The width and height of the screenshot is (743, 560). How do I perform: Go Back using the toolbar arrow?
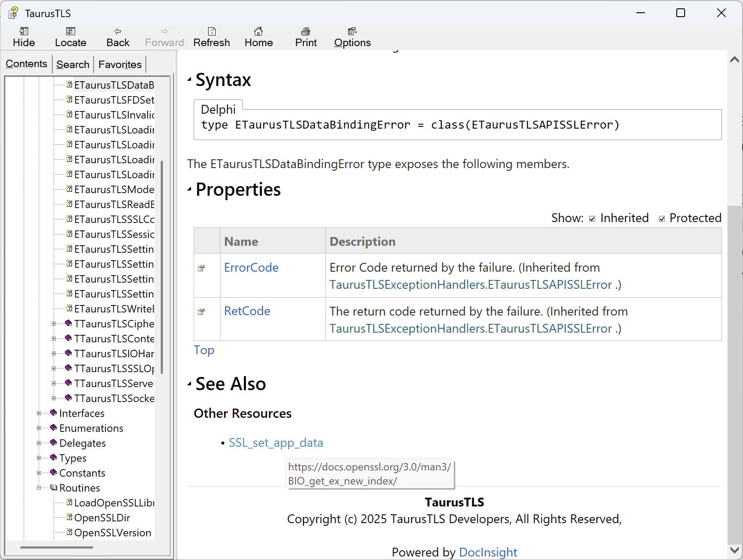(118, 37)
